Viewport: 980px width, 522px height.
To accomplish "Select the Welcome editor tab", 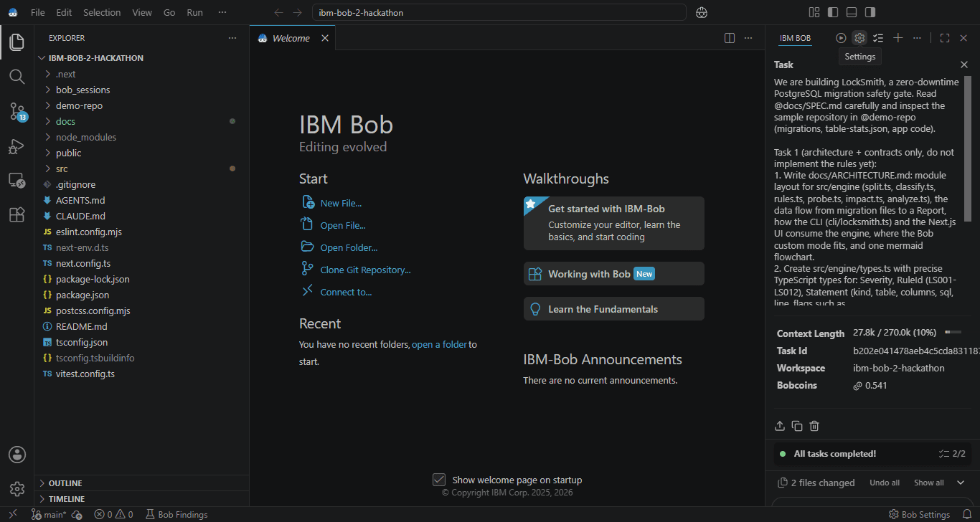I will pyautogui.click(x=293, y=38).
